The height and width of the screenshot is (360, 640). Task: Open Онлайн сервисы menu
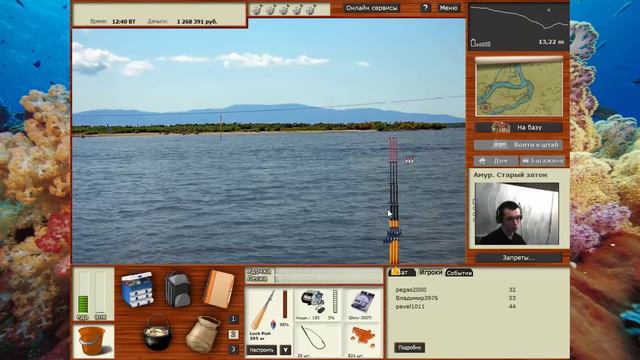coord(371,8)
